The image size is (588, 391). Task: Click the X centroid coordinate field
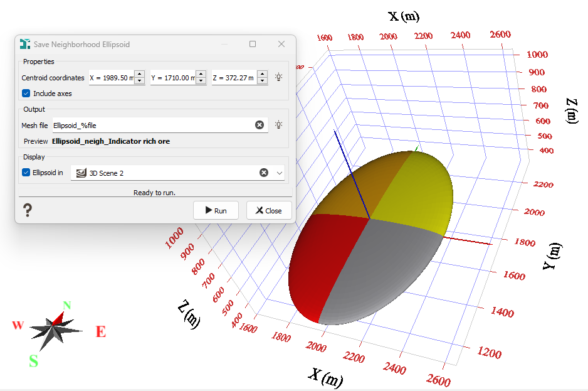click(110, 78)
